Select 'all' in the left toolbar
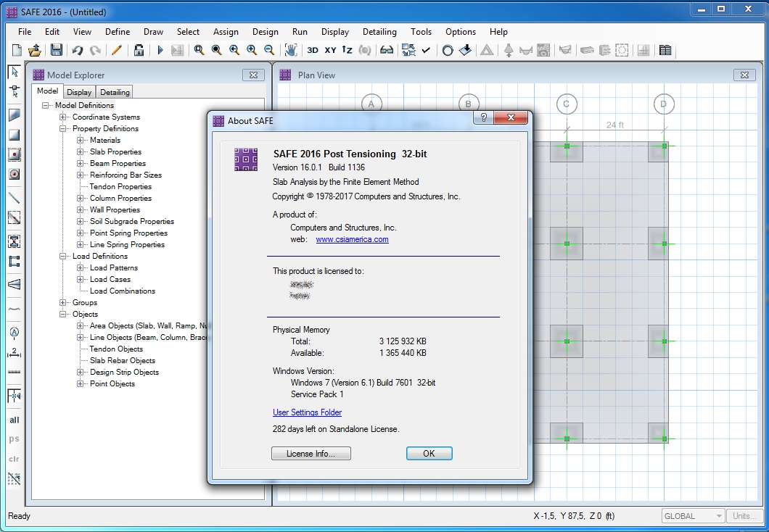 click(x=15, y=420)
